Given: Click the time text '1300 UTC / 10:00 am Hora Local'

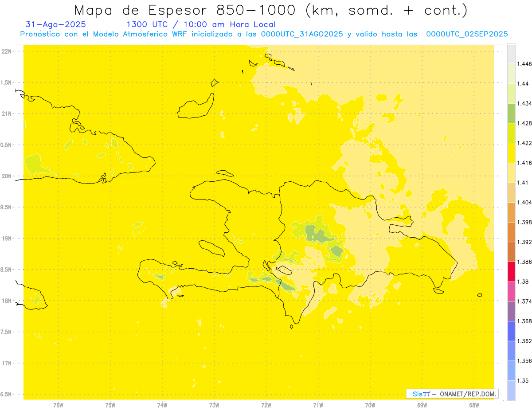Looking at the screenshot, I should [x=201, y=24].
